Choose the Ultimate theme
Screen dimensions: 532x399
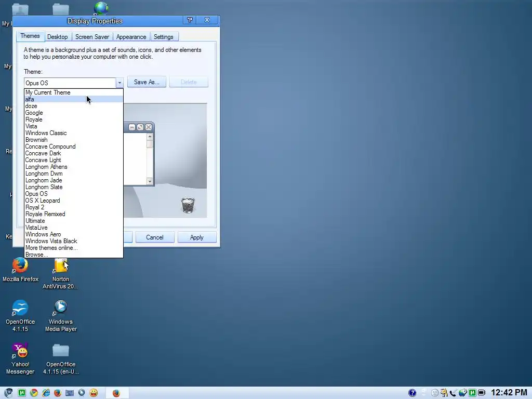[x=74, y=221]
